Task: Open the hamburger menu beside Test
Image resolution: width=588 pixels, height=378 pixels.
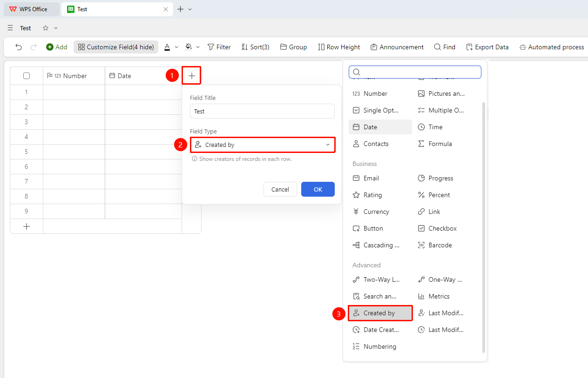Action: pos(10,28)
